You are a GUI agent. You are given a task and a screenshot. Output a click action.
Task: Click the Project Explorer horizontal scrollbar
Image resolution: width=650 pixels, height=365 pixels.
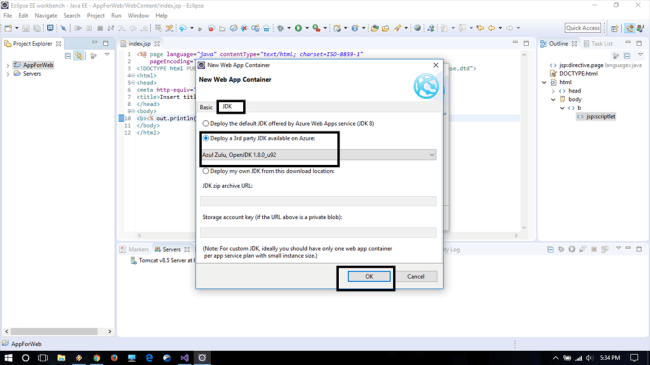[54, 331]
